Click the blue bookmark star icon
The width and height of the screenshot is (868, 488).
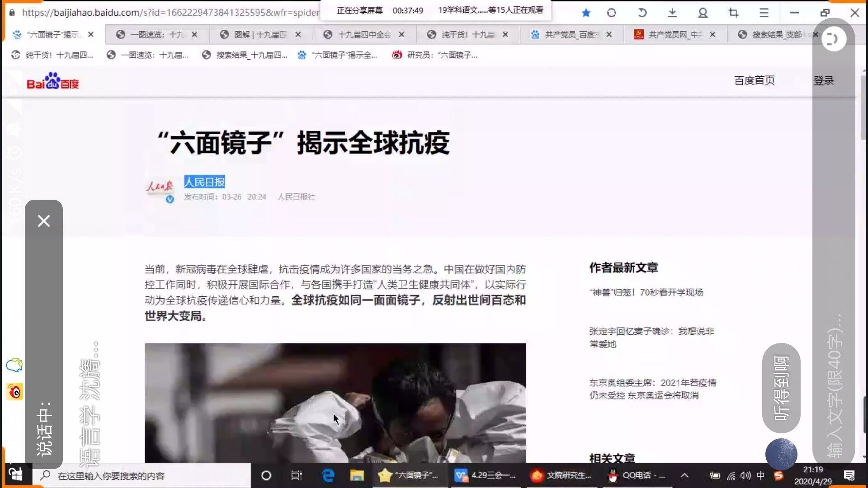point(586,13)
